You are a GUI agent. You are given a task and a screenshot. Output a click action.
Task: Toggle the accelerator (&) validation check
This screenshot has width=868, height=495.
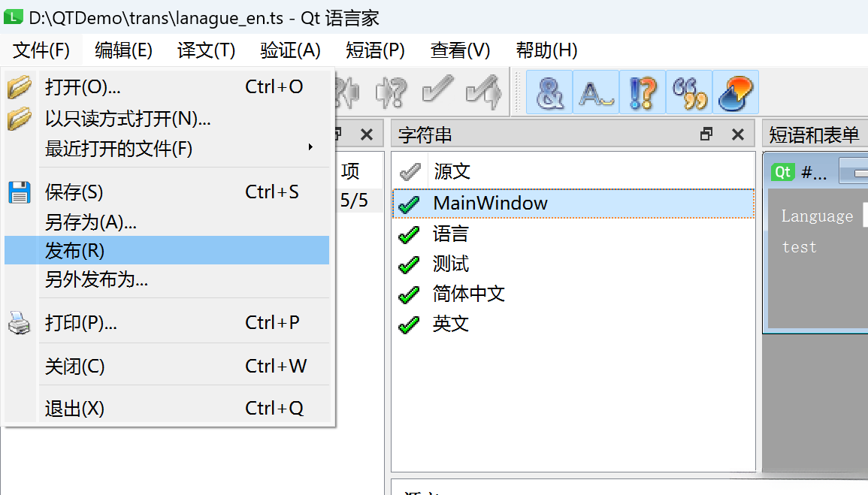[550, 92]
